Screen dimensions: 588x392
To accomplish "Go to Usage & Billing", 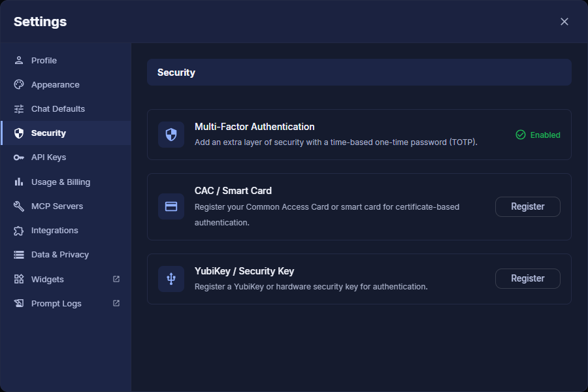I will (66, 182).
